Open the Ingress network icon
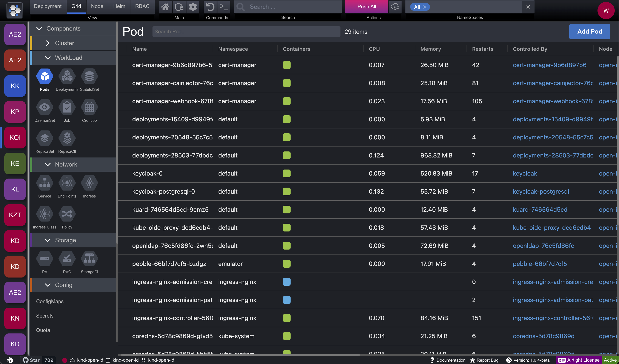Viewport: 619px width, 364px height. coord(89,183)
